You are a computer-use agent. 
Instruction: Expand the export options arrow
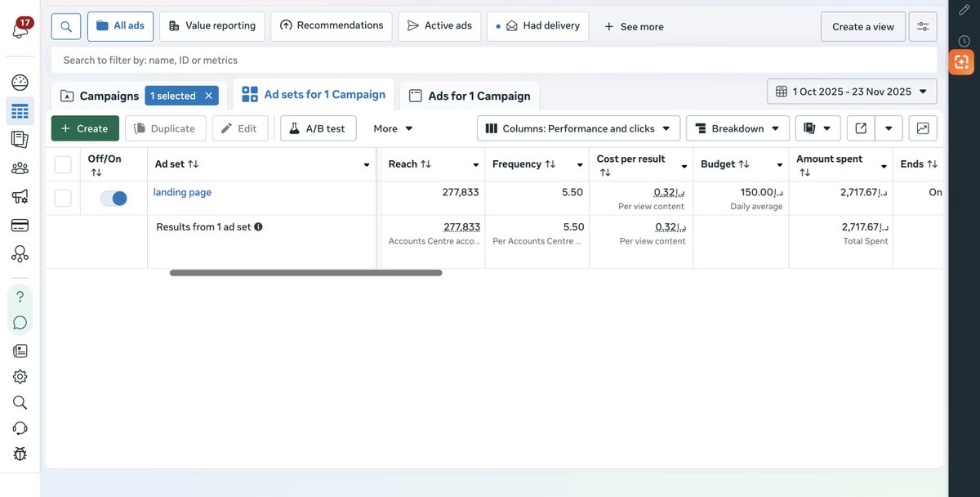[889, 128]
